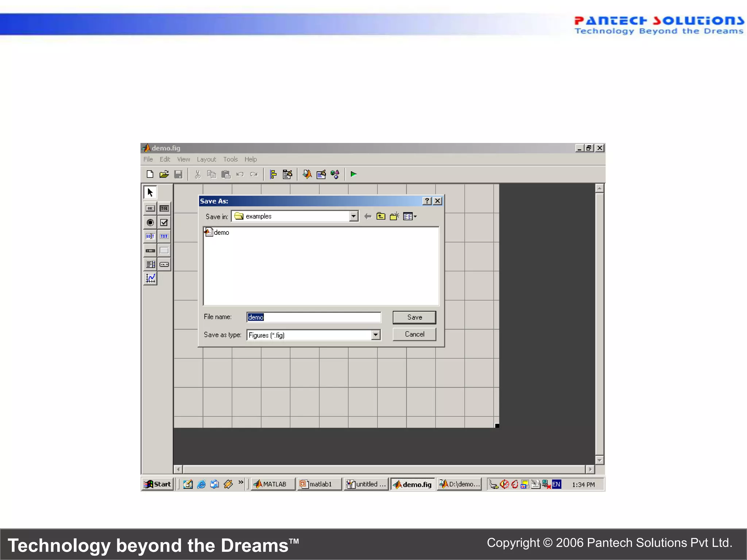The width and height of the screenshot is (747, 560).
Task: Open the Tools menu
Action: (230, 159)
